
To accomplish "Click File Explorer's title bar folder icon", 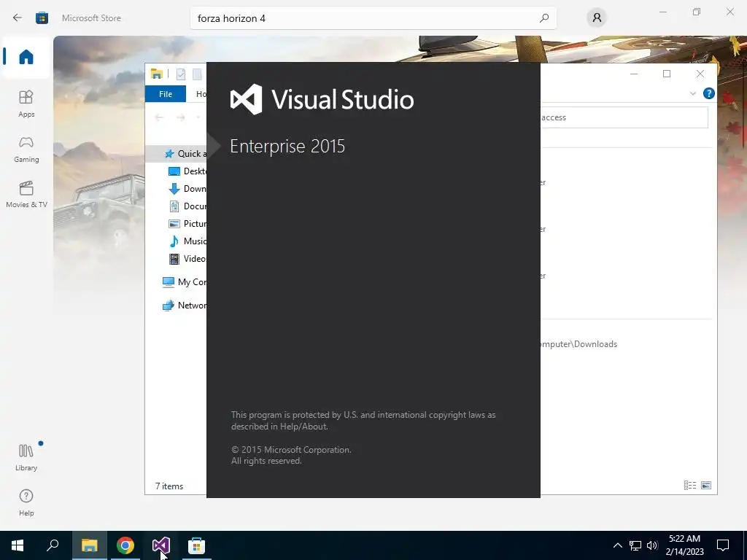I will click(x=156, y=74).
